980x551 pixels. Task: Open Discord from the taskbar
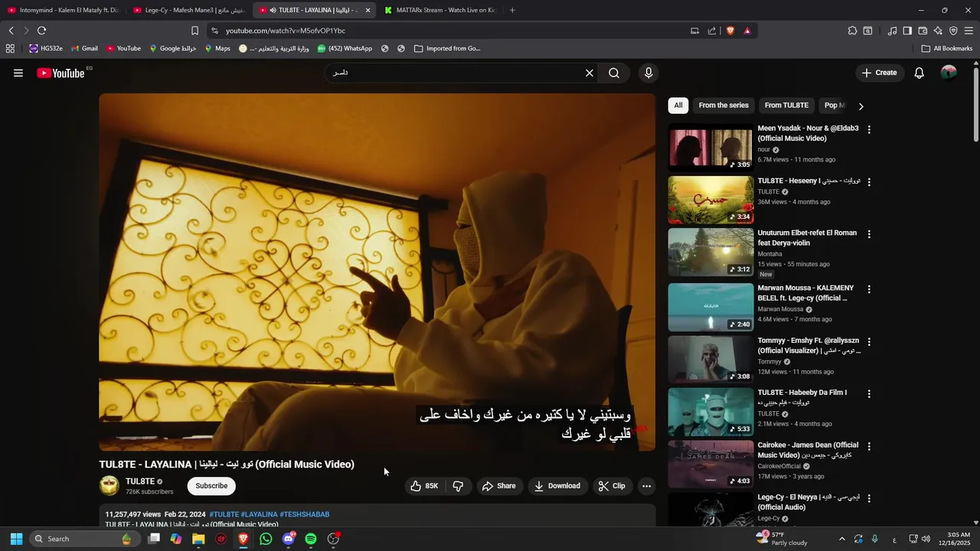(x=289, y=539)
